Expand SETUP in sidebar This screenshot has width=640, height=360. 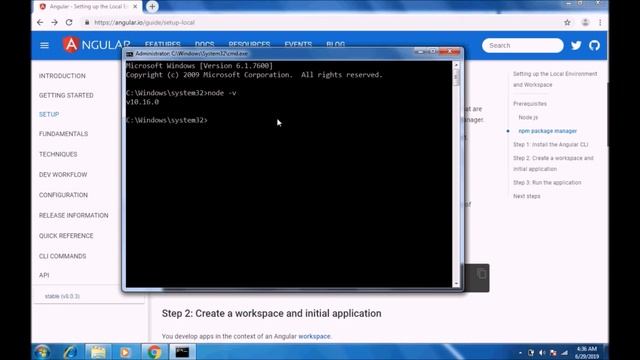click(x=49, y=114)
